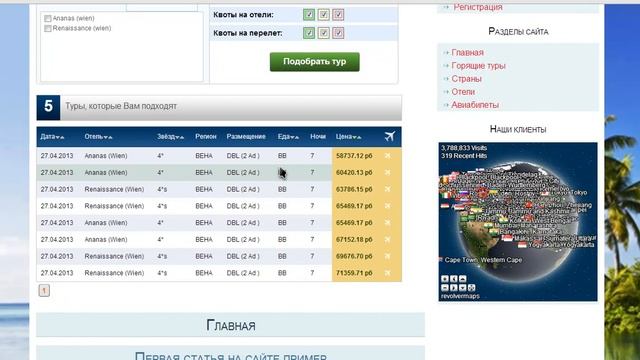Image resolution: width=640 pixels, height=360 pixels.
Task: Click the Регион column header
Action: pyautogui.click(x=206, y=137)
